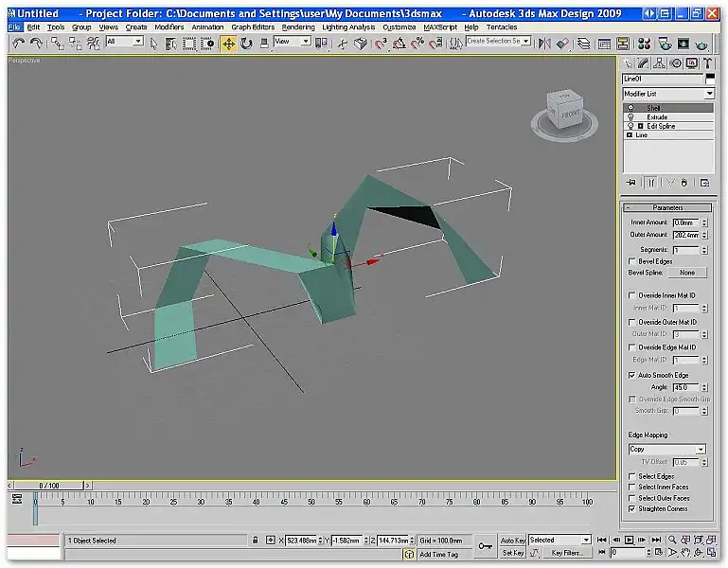Click the Undo arrow in the toolbar
The height and width of the screenshot is (568, 728).
(19, 44)
